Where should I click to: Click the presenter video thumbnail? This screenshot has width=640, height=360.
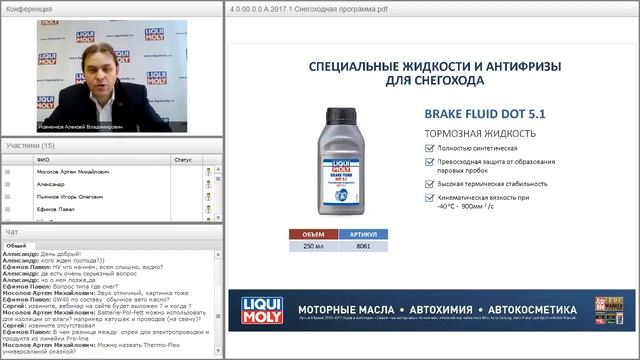112,76
